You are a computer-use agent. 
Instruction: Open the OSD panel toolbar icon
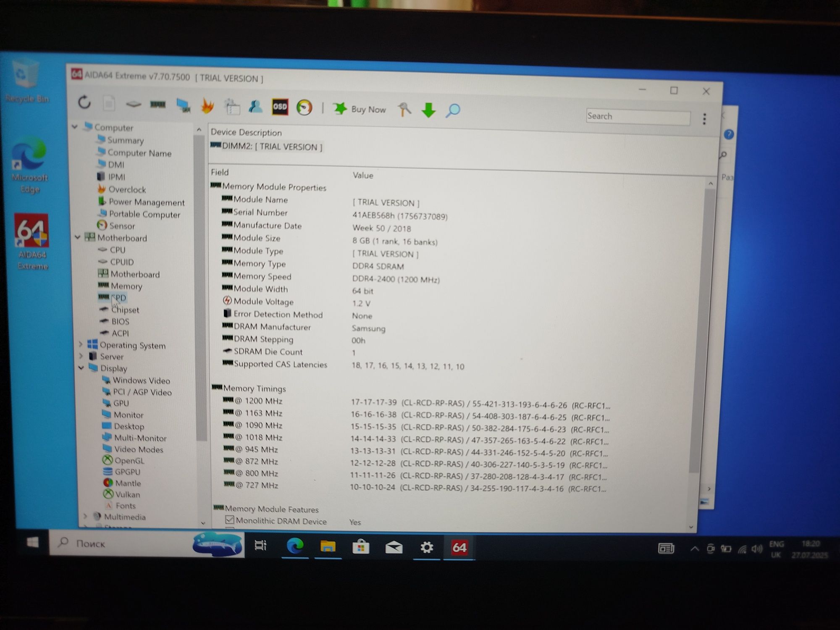[x=280, y=107]
